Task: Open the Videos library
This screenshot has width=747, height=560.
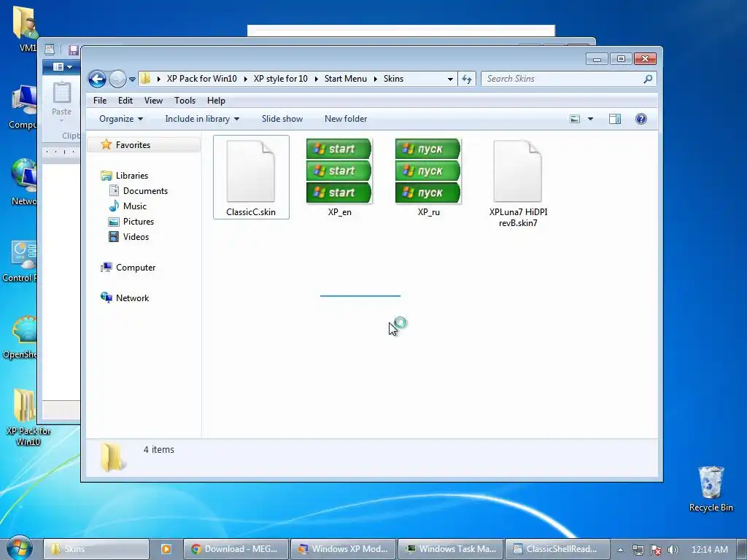Action: pos(136,237)
